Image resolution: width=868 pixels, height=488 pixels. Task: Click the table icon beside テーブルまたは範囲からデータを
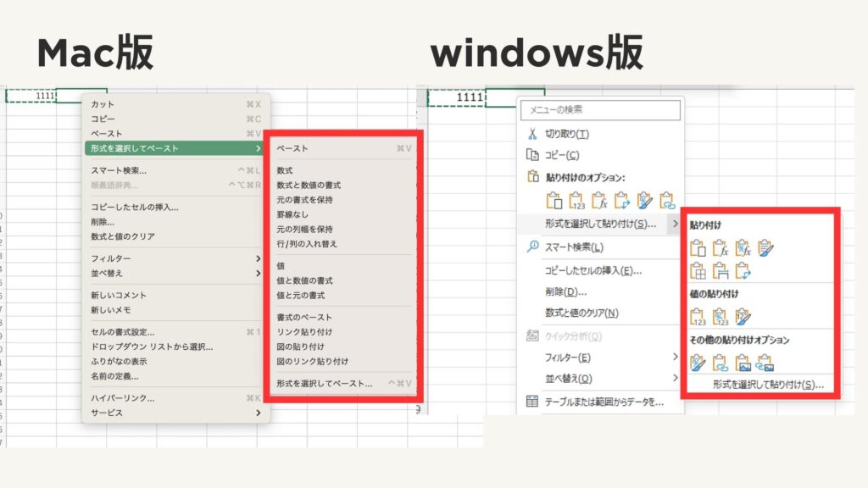pos(532,402)
